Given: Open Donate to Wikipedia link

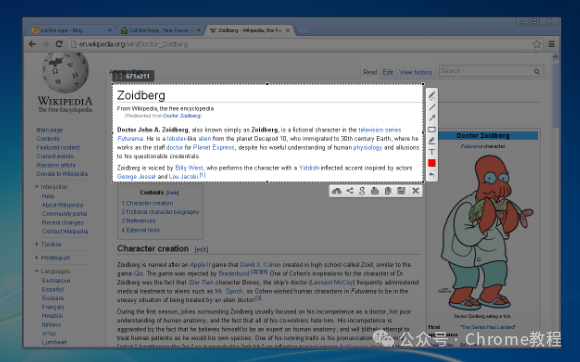Looking at the screenshot, I should coord(62,174).
